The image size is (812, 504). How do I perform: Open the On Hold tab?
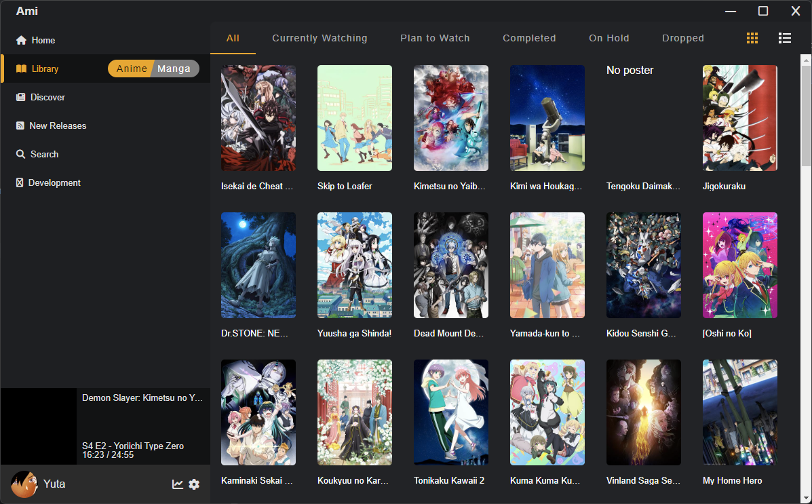(x=609, y=38)
